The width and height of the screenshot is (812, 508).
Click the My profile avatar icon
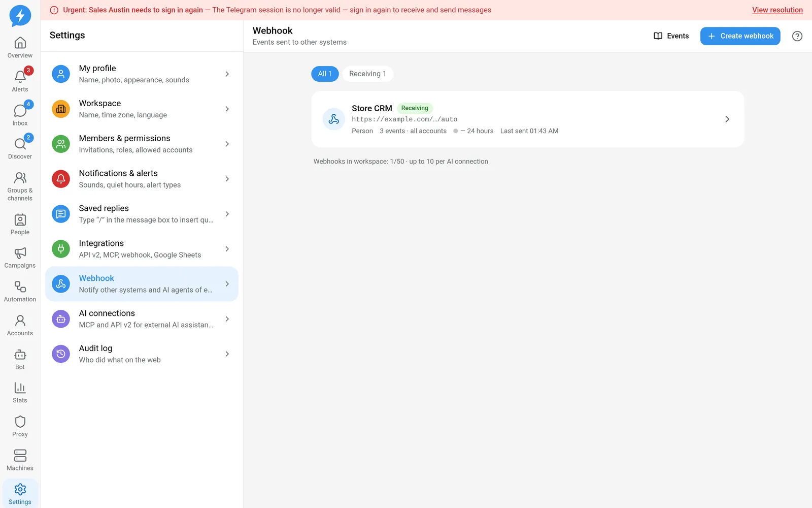[x=61, y=74]
